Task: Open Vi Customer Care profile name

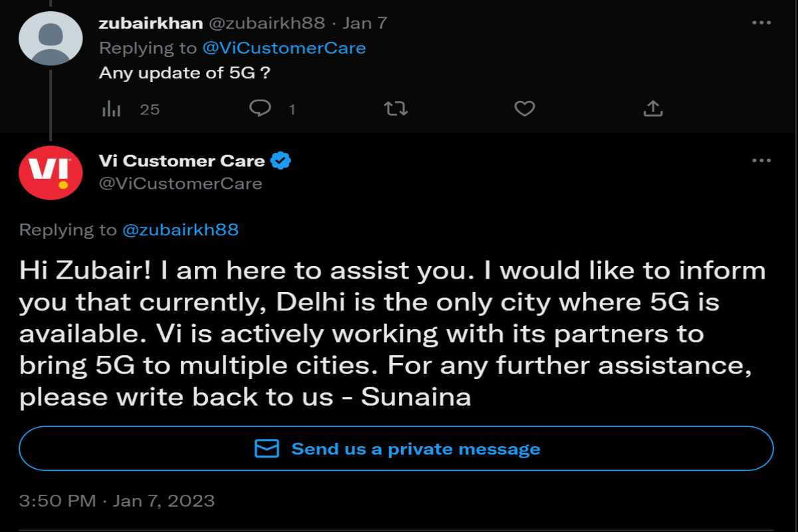Action: 182,161
